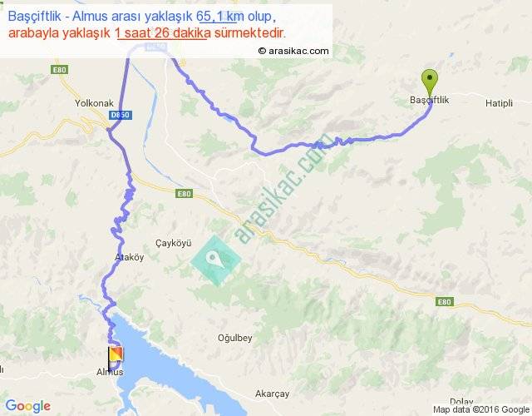Click the teal diamond location pin watermark
Image resolution: width=532 pixels, height=416 pixels.
216,260
